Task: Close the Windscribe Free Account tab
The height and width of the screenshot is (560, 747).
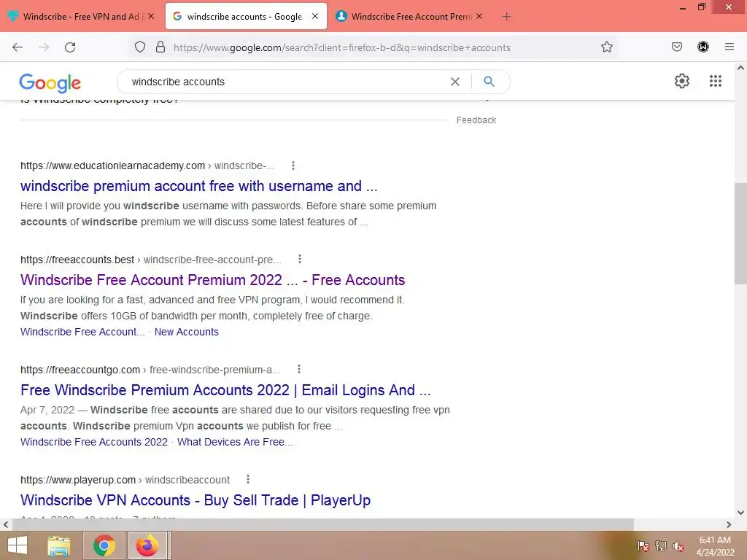Action: pyautogui.click(x=479, y=16)
